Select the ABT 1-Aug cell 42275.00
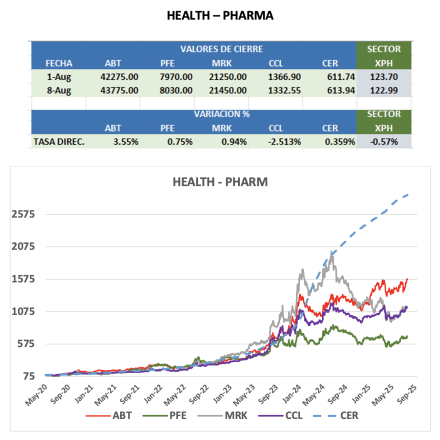Image resolution: width=440 pixels, height=440 pixels. click(119, 77)
